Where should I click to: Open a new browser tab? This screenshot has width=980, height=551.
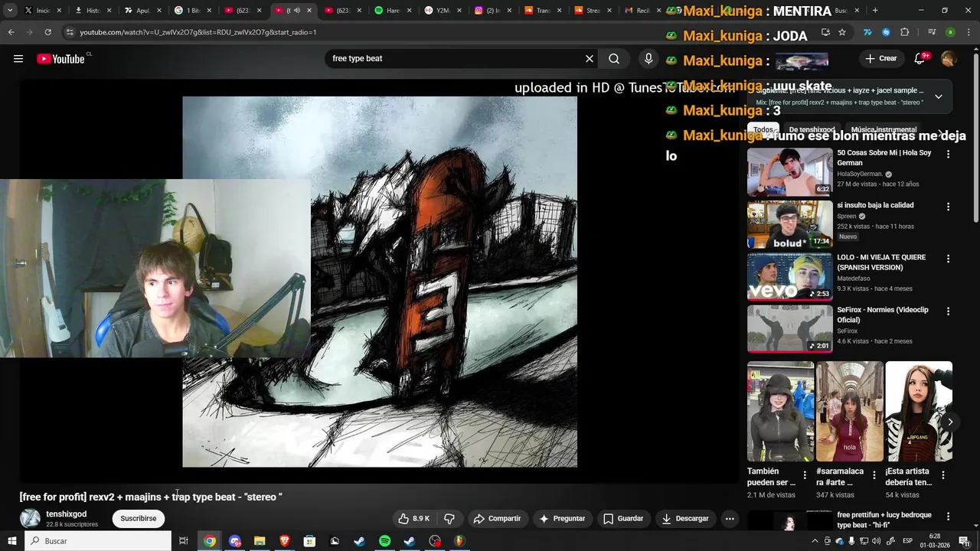click(875, 11)
